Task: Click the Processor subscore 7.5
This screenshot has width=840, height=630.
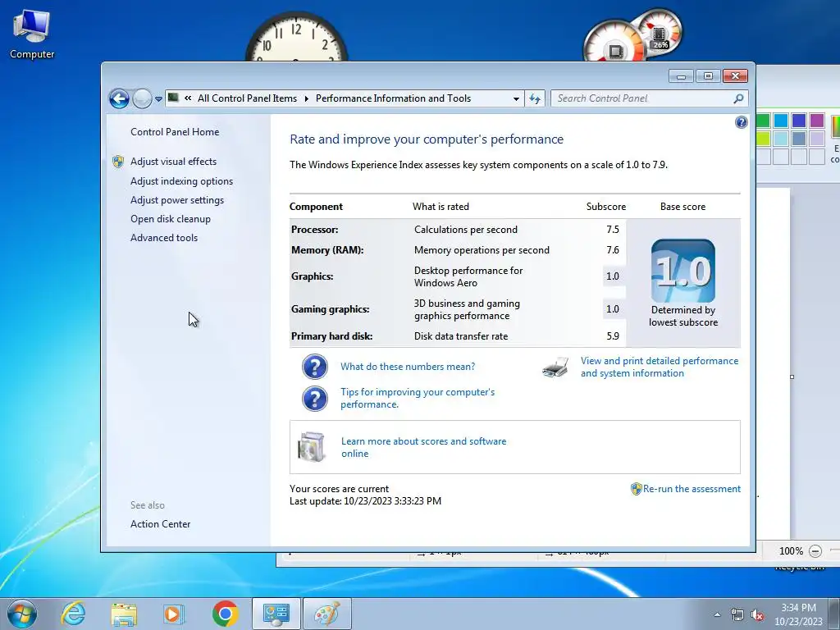Action: coord(613,230)
